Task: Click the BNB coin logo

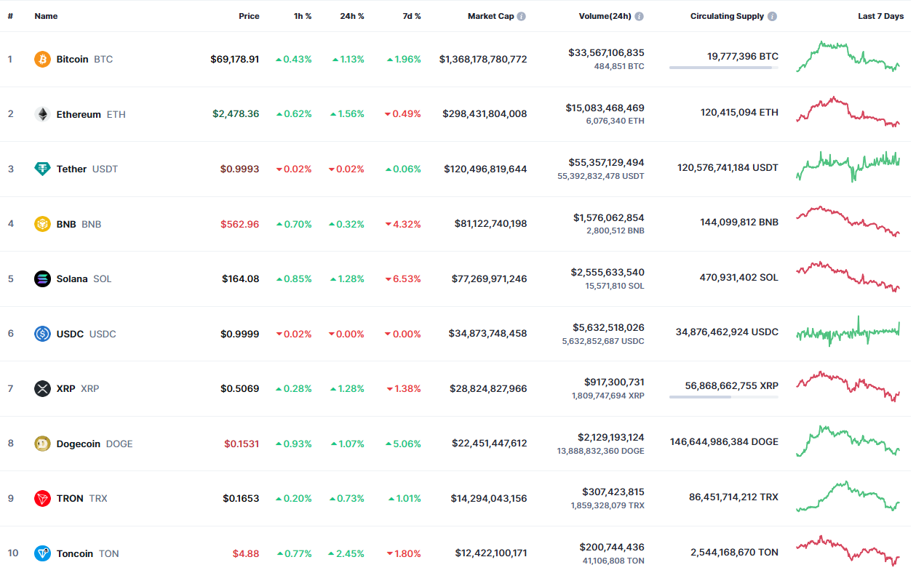Action: pos(43,224)
